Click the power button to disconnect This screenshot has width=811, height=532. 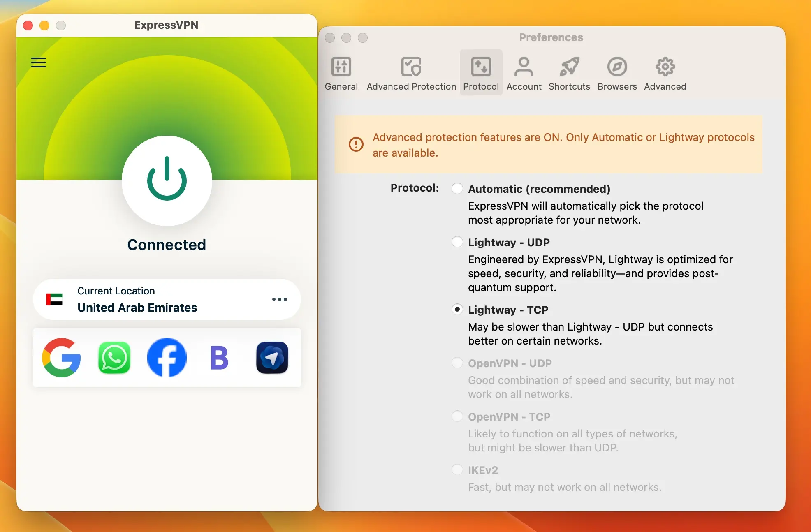(x=166, y=181)
